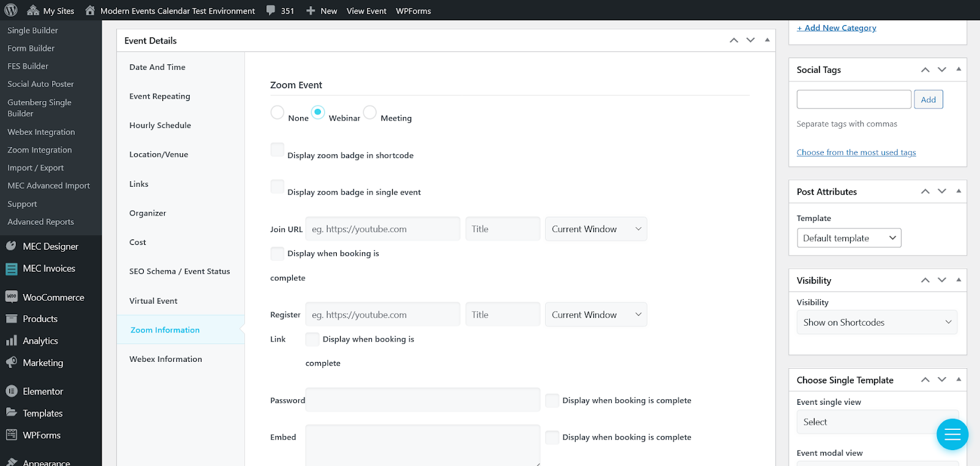Click the Appearance brush icon
980x466 pixels.
tap(11, 462)
